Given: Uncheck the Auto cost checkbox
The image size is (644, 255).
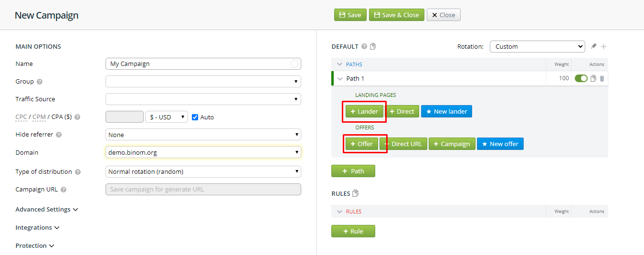Looking at the screenshot, I should coord(195,117).
